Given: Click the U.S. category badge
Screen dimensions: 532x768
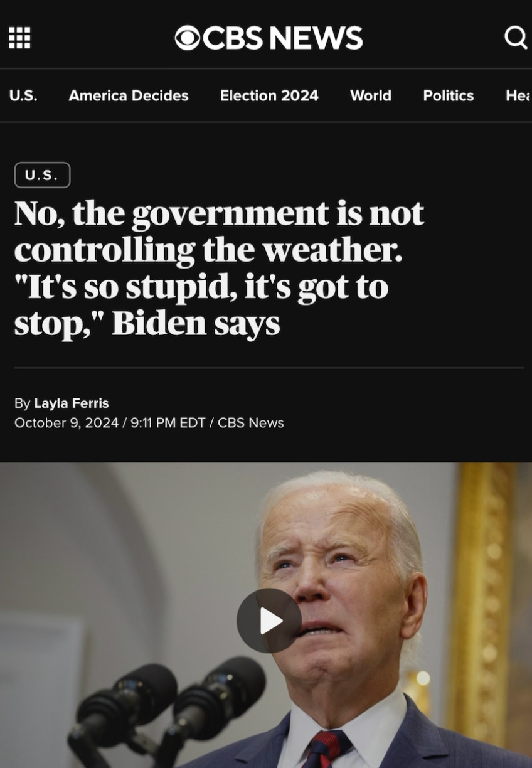Looking at the screenshot, I should [x=42, y=175].
